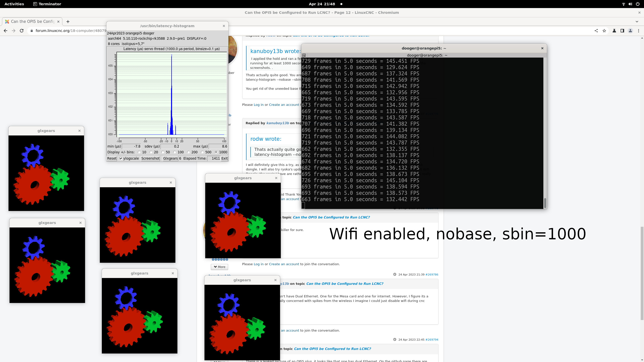
Task: Toggle the Chromium side panel icon
Action: 622,31
